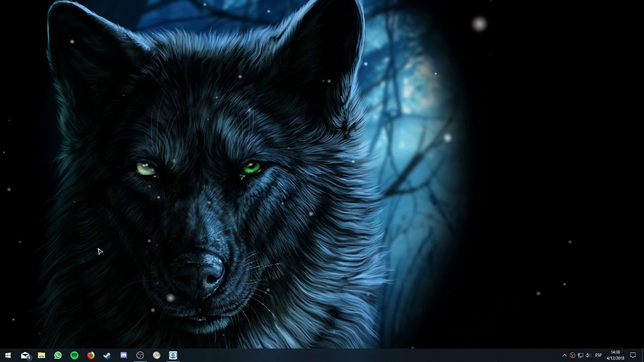Launch Spotify from the taskbar
Image resolution: width=644 pixels, height=362 pixels.
coord(74,355)
